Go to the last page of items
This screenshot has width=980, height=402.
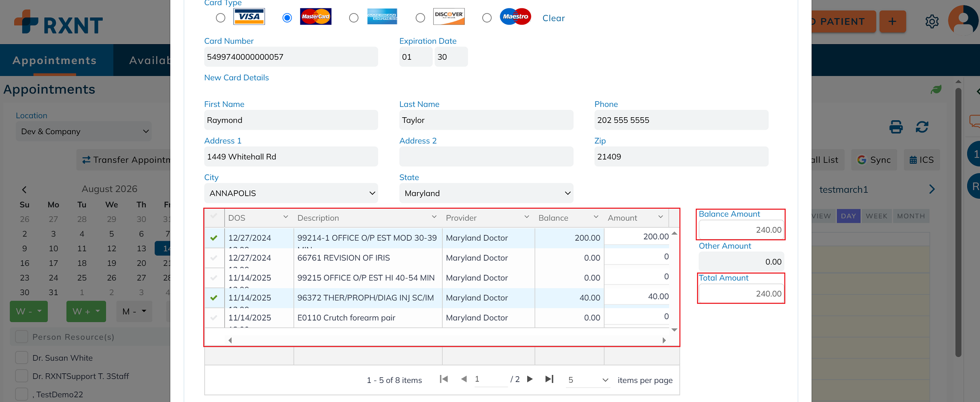[549, 379]
